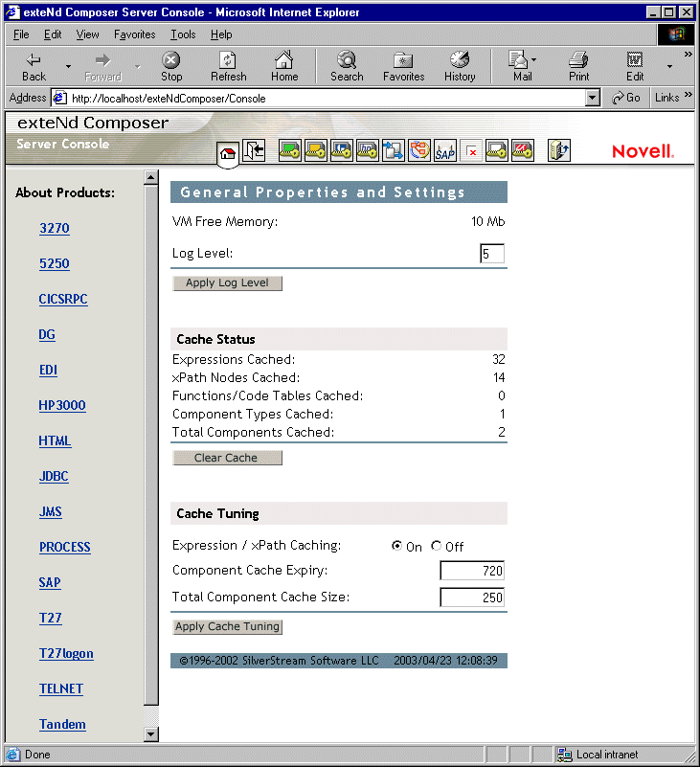Open the 5250 product link
Image resolution: width=700 pixels, height=767 pixels.
(x=55, y=263)
